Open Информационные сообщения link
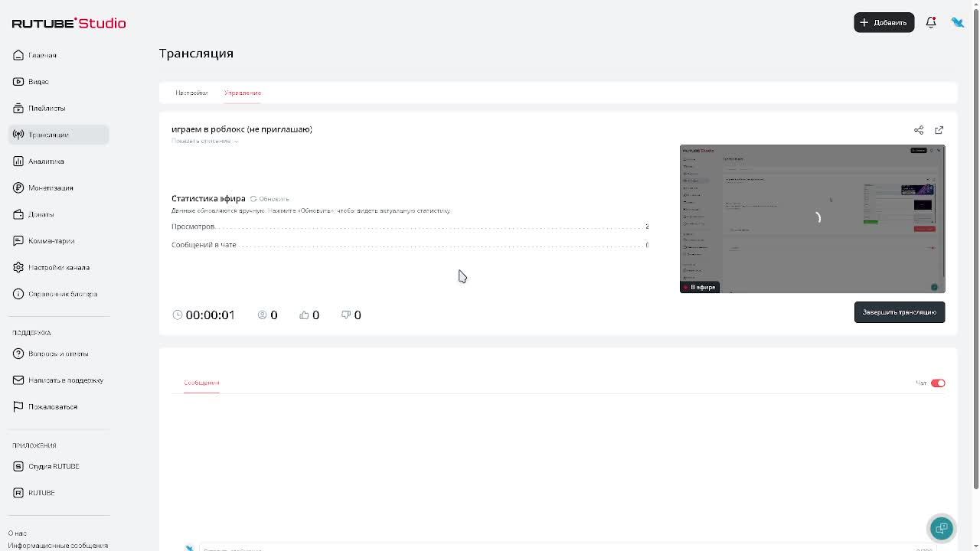The image size is (980, 551). pyautogui.click(x=58, y=546)
